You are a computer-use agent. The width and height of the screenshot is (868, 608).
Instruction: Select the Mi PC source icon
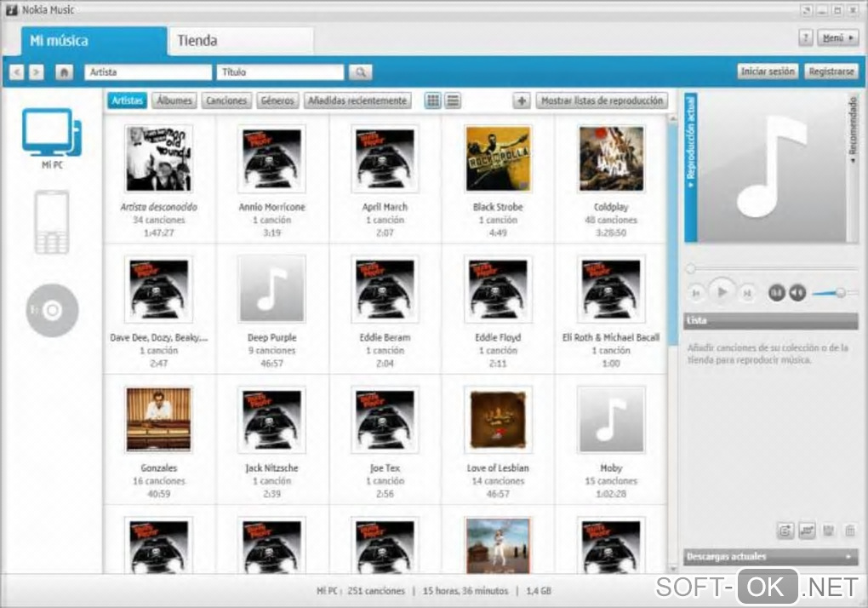coord(52,133)
